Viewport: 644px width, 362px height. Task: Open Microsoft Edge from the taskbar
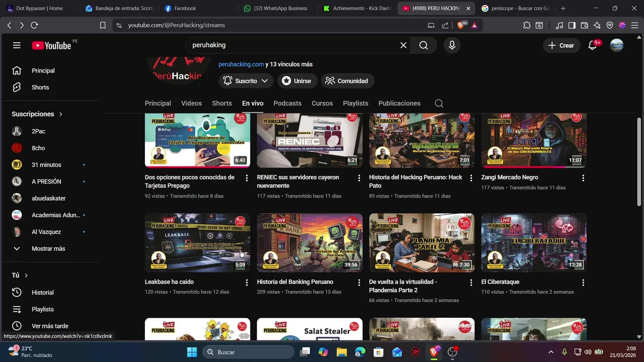coord(360,352)
